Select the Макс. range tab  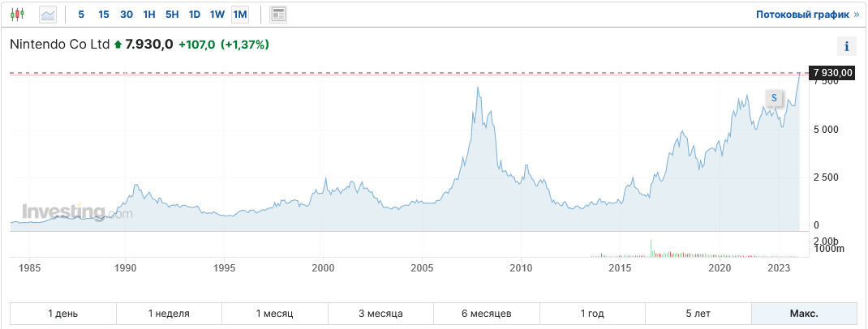(804, 314)
